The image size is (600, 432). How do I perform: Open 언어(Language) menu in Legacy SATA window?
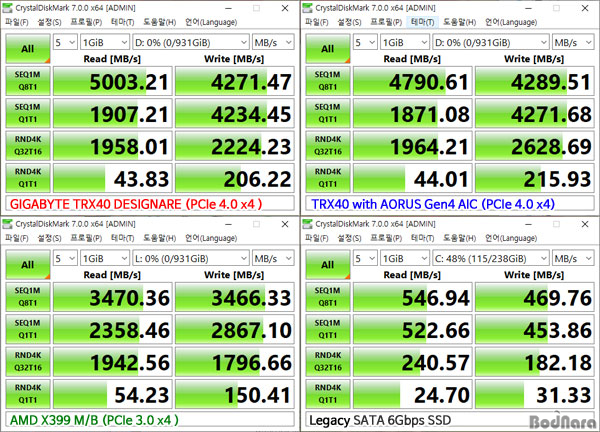pyautogui.click(x=511, y=238)
